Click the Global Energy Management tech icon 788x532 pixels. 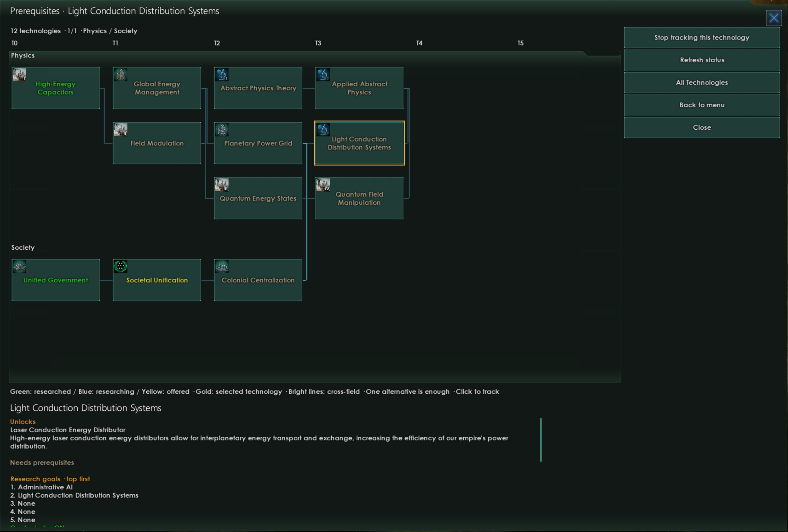pyautogui.click(x=120, y=74)
